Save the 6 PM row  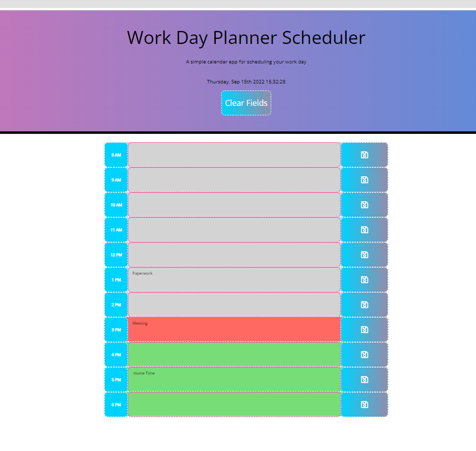[364, 404]
